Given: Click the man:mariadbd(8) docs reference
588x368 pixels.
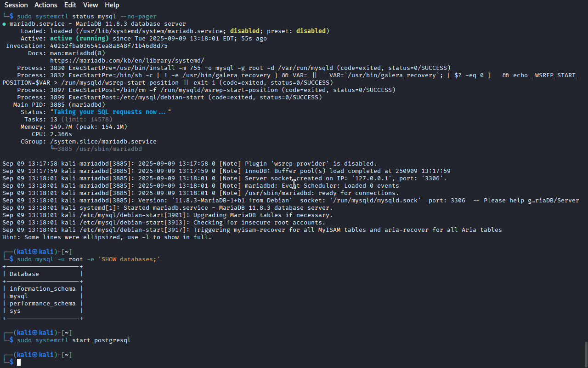Looking at the screenshot, I should (78, 53).
